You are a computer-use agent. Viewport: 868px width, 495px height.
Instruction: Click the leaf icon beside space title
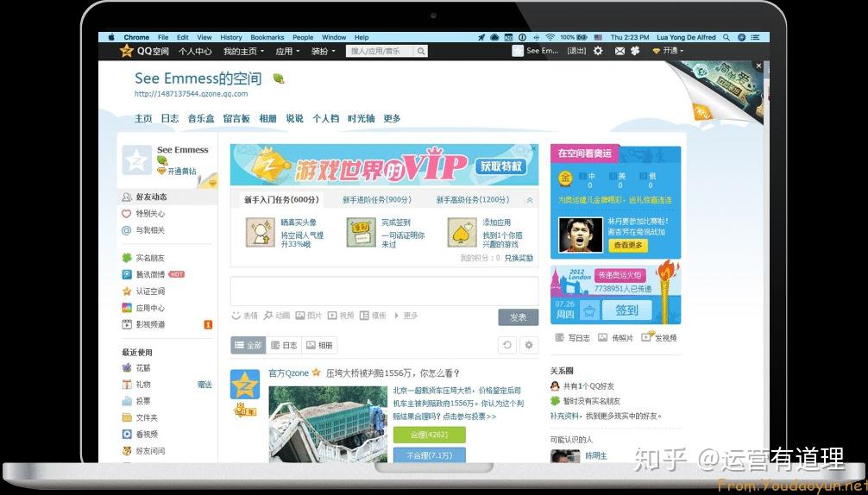(x=279, y=78)
